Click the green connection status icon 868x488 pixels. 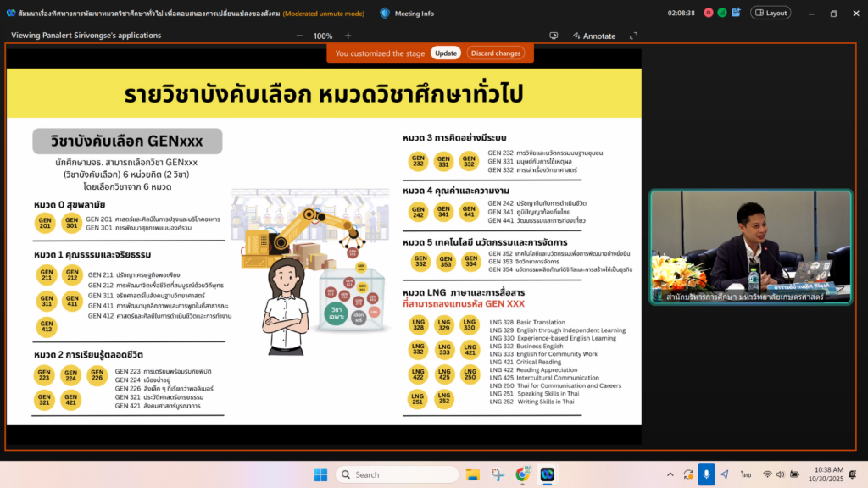coord(722,13)
